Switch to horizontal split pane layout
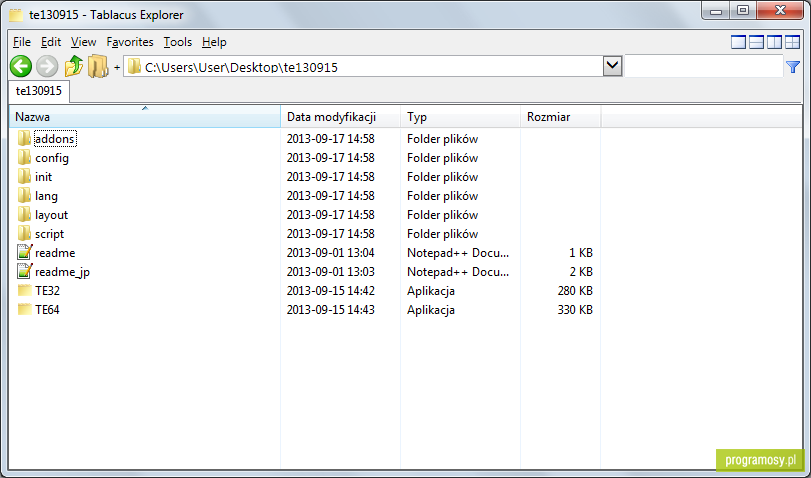Screen dimensions: 811x478 pos(756,42)
